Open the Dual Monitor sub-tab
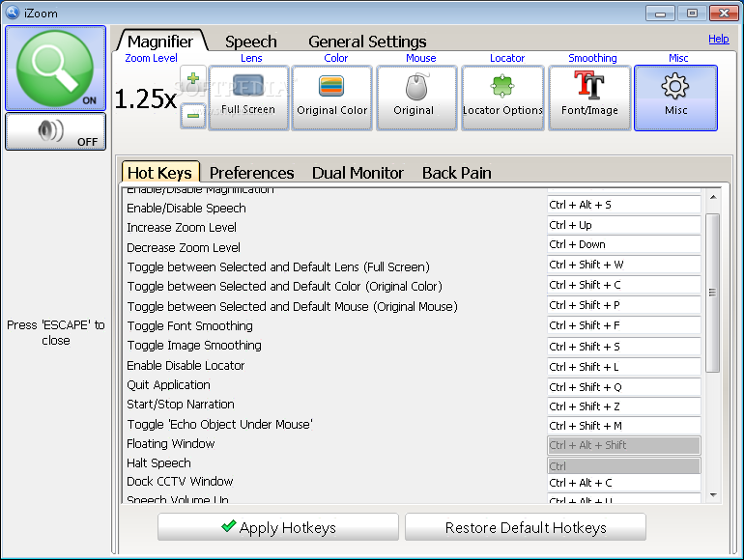The width and height of the screenshot is (744, 560). click(x=358, y=173)
